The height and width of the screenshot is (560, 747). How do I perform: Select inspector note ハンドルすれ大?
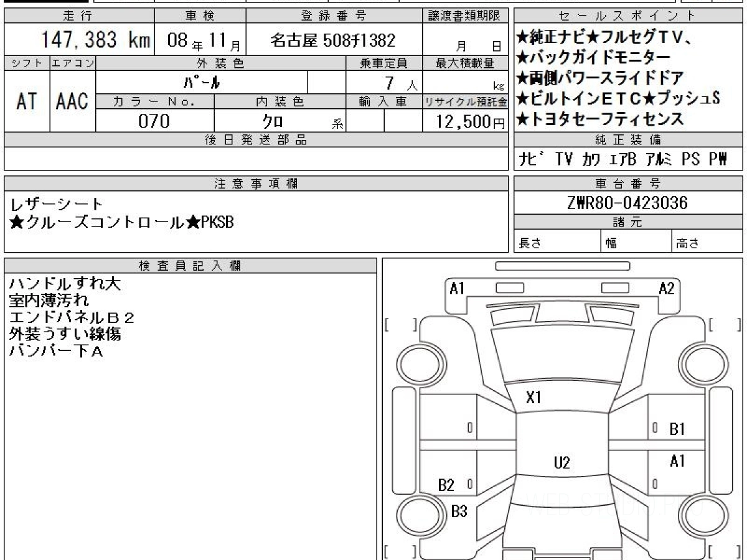[65, 284]
